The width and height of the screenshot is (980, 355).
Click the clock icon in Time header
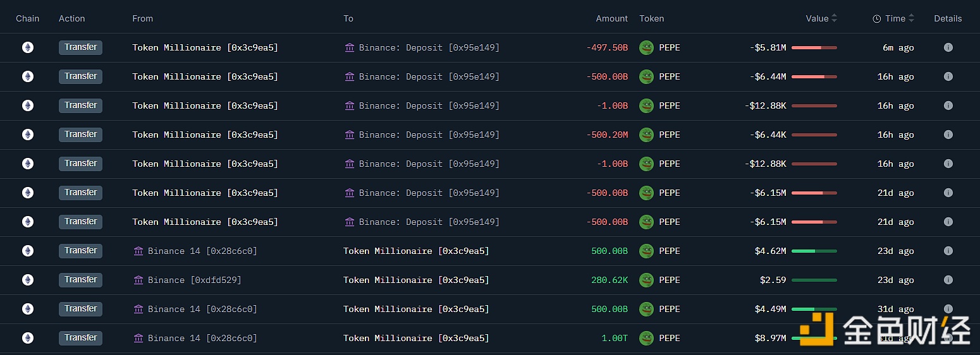click(x=877, y=19)
